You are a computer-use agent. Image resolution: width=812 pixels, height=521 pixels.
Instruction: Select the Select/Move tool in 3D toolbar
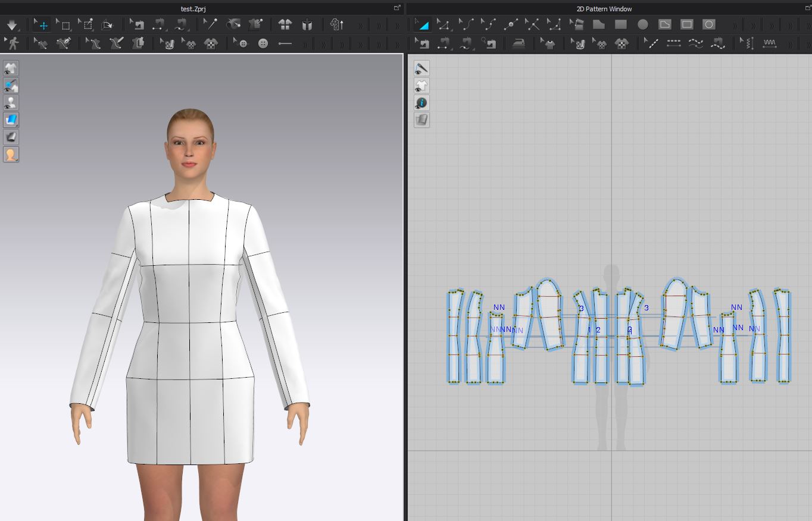click(42, 25)
